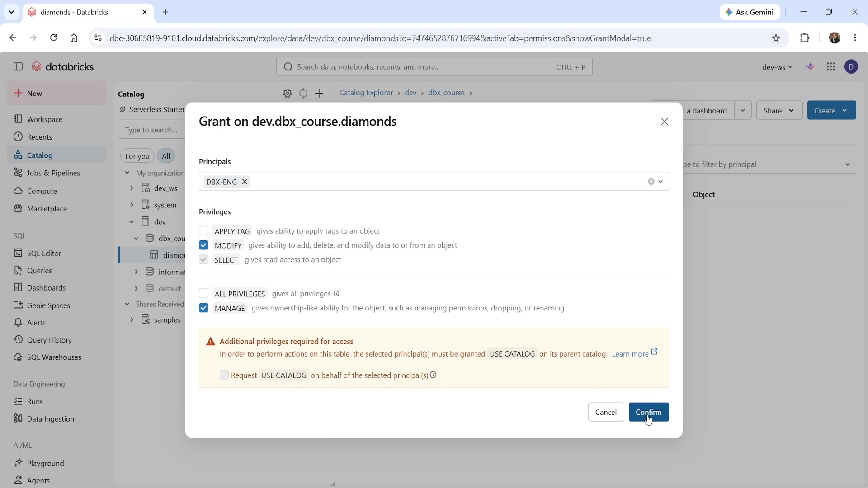The width and height of the screenshot is (868, 488).
Task: Check the ALL PRIVILEGES box
Action: (x=203, y=294)
